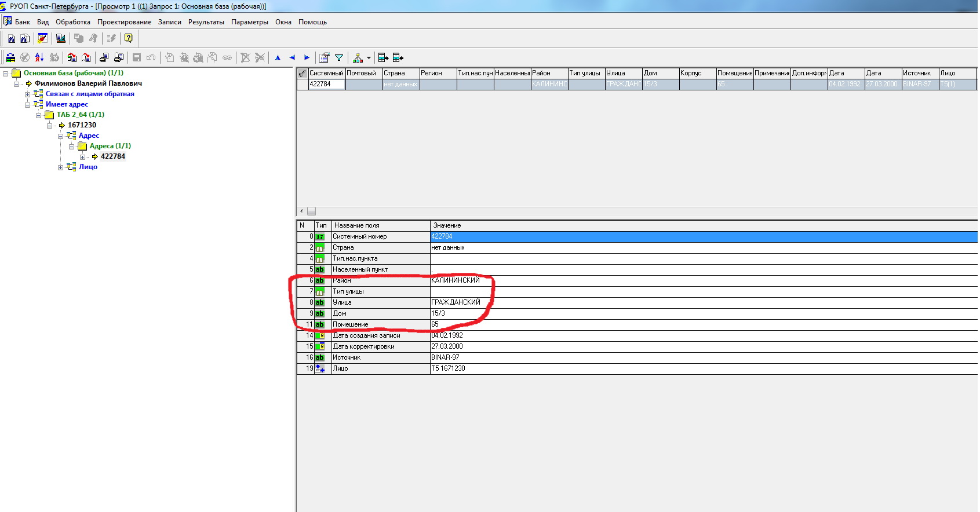Viewport: 980px width, 512px height.
Task: Open the 'Обработка' menu
Action: point(73,22)
